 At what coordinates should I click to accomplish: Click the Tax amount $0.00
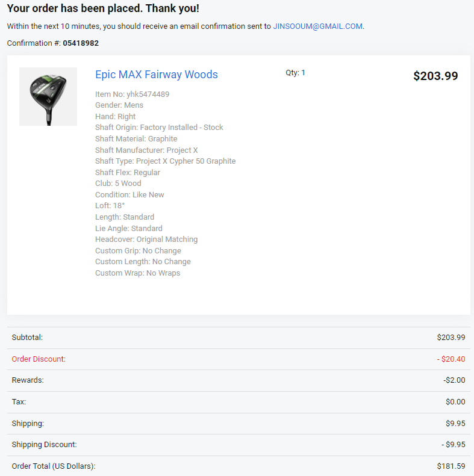tap(455, 402)
